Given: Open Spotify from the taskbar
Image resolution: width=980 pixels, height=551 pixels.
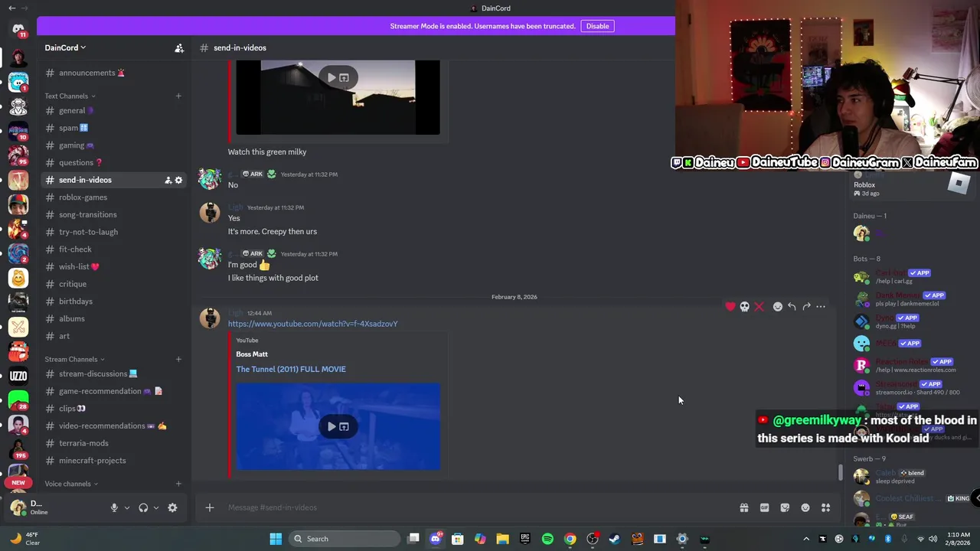Looking at the screenshot, I should tap(547, 539).
